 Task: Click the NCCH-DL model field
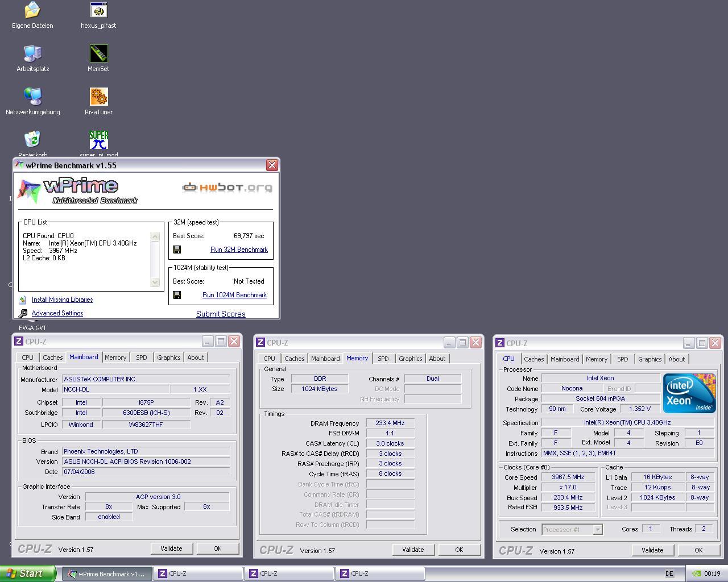[115, 390]
